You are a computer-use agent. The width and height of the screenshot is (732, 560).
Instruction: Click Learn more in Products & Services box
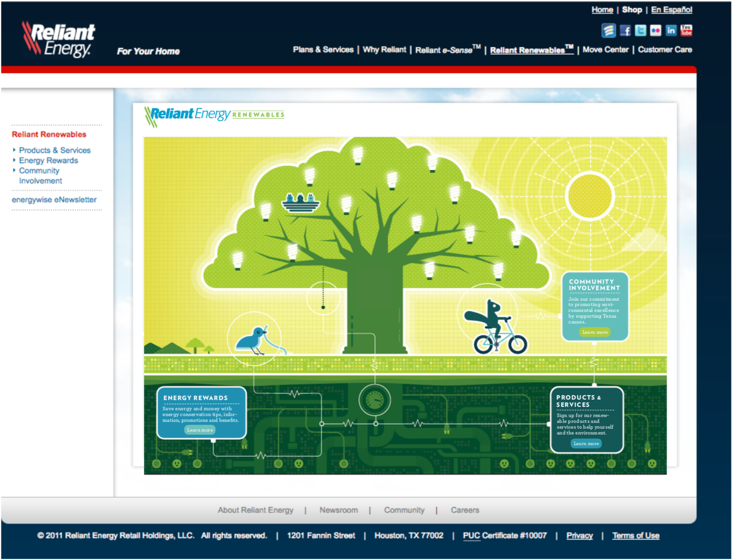(x=586, y=444)
